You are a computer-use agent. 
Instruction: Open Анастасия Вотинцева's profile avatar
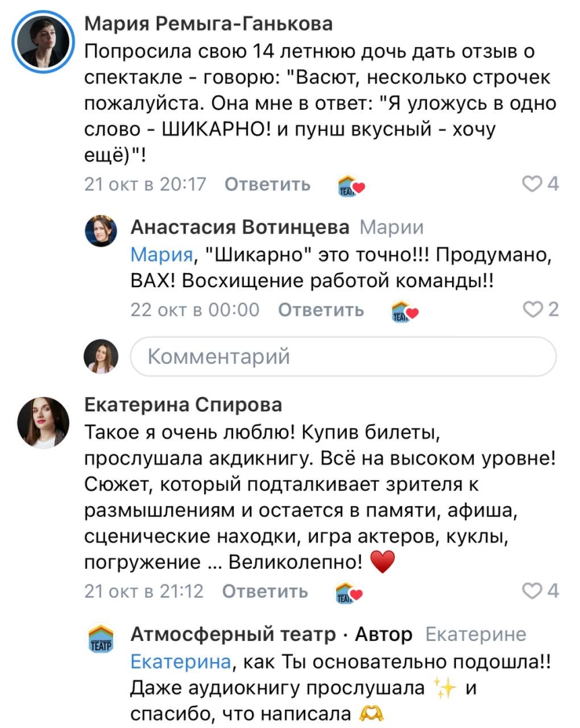coord(101,231)
